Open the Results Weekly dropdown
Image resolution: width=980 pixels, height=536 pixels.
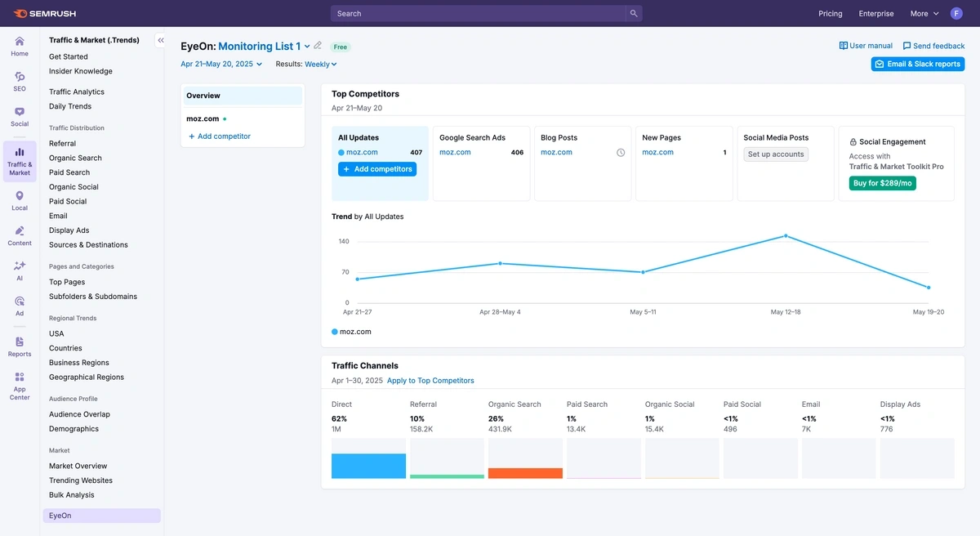click(319, 63)
